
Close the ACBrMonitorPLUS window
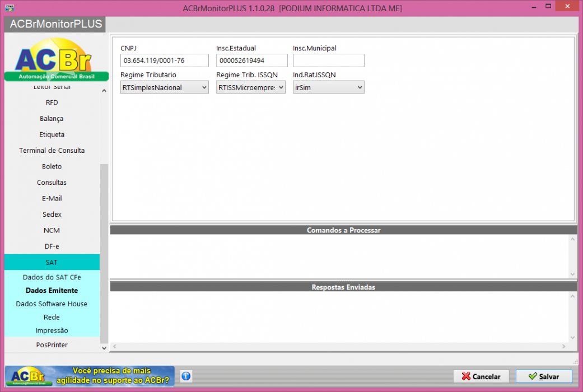567,6
